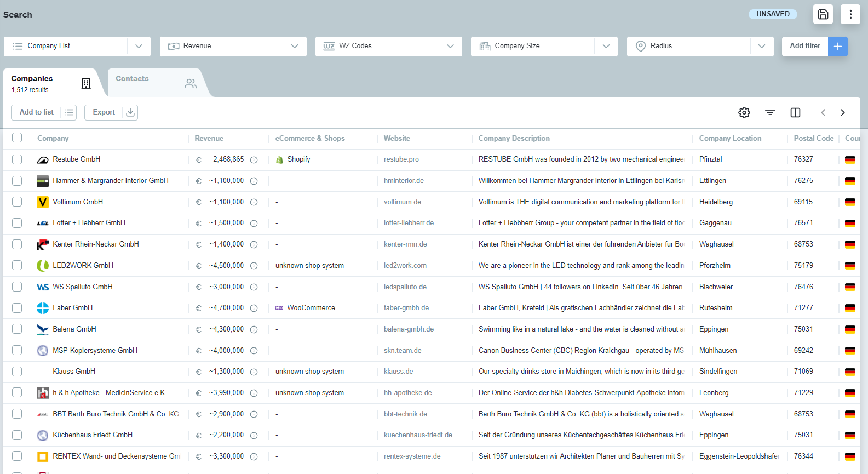
Task: Sort by the Company column header
Action: (53, 139)
